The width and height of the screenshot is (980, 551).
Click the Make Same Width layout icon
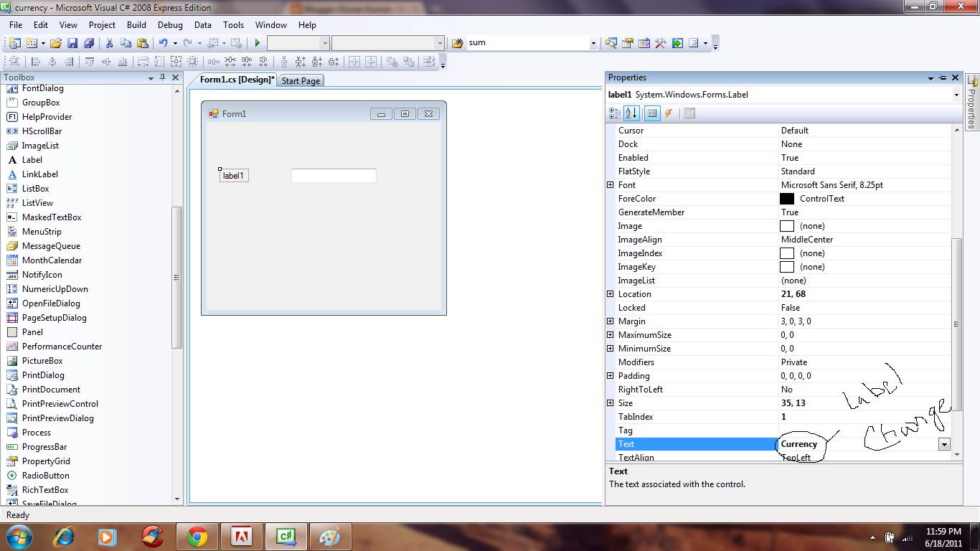click(x=143, y=62)
